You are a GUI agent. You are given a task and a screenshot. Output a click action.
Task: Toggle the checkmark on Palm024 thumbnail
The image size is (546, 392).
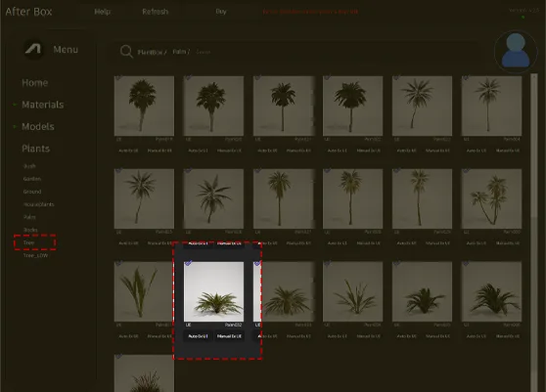(467, 77)
